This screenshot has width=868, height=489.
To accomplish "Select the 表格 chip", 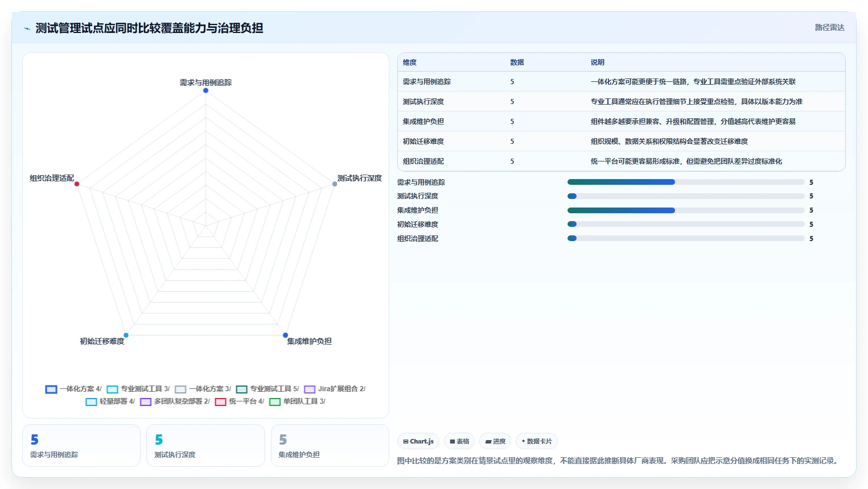I will click(x=459, y=441).
